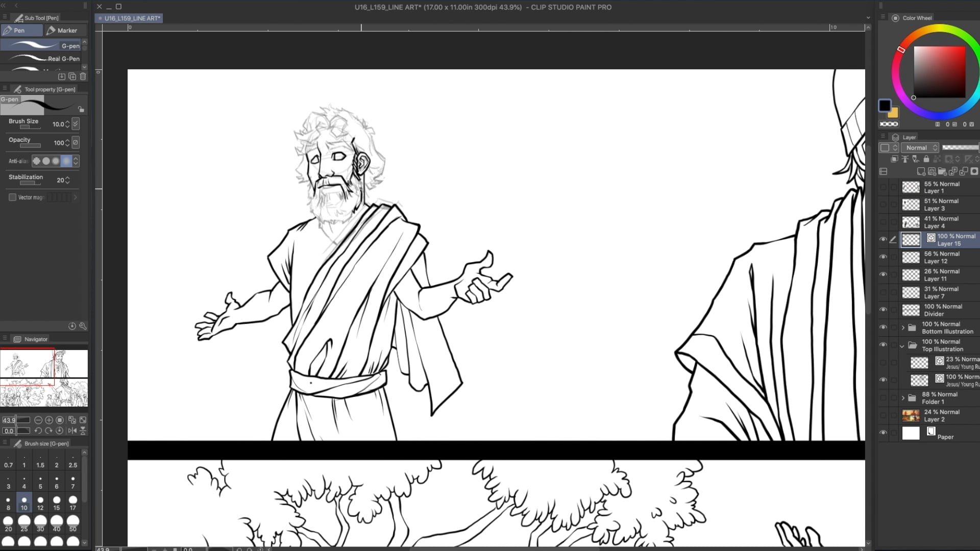Clip layer to the layer below
Viewport: 980px width, 551px height.
point(895,159)
